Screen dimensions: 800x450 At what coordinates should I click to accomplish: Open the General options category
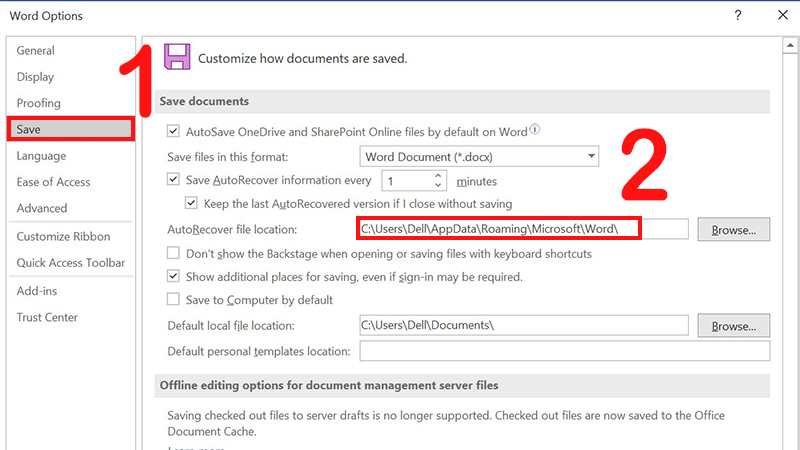36,51
